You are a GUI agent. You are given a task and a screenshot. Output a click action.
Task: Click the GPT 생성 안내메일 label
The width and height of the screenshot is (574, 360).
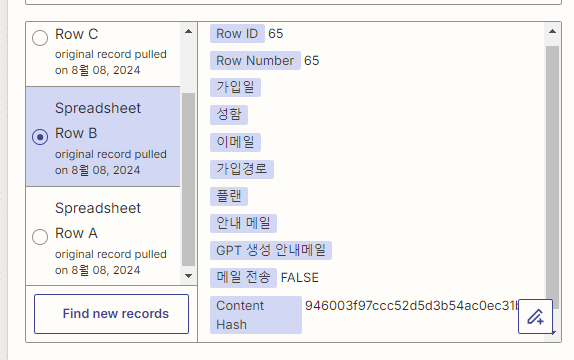point(271,250)
